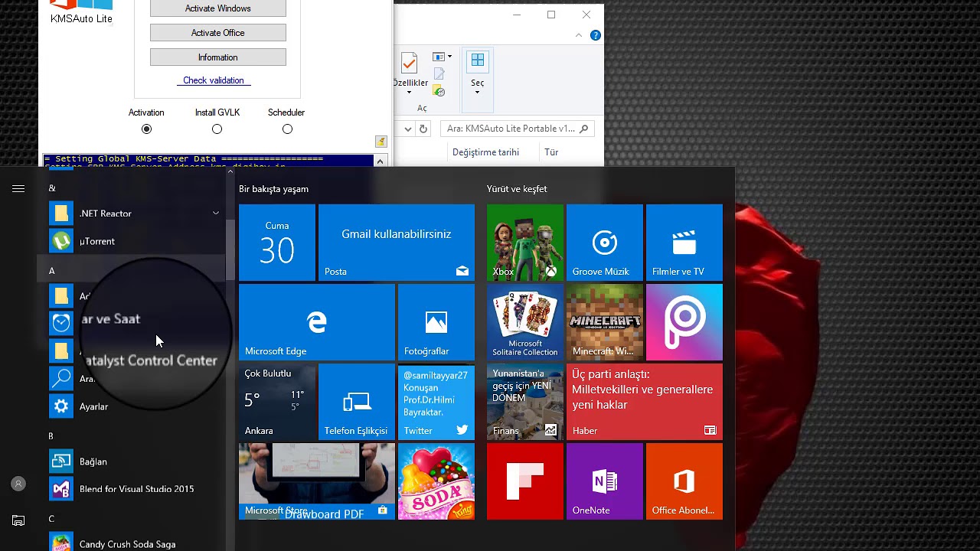This screenshot has height=551, width=980.
Task: Click the small yellow icon above the log
Action: click(x=381, y=142)
